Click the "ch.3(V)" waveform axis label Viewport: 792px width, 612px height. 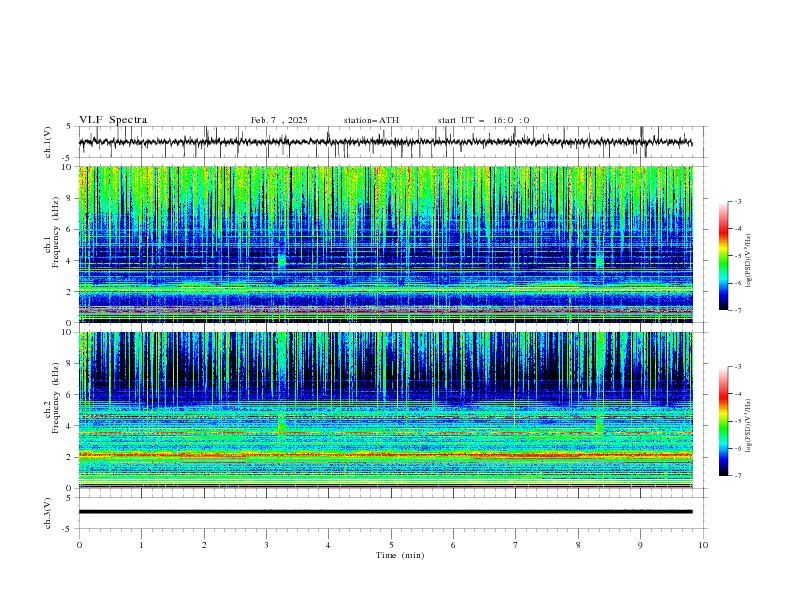click(48, 513)
